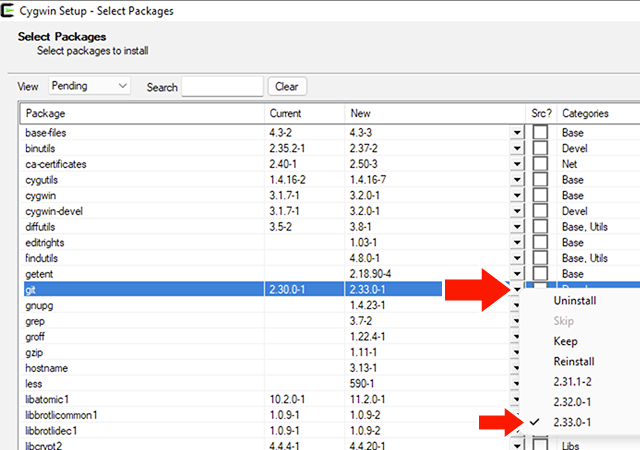Image resolution: width=640 pixels, height=450 pixels.
Task: Click the Categories column header
Action: coord(597,113)
